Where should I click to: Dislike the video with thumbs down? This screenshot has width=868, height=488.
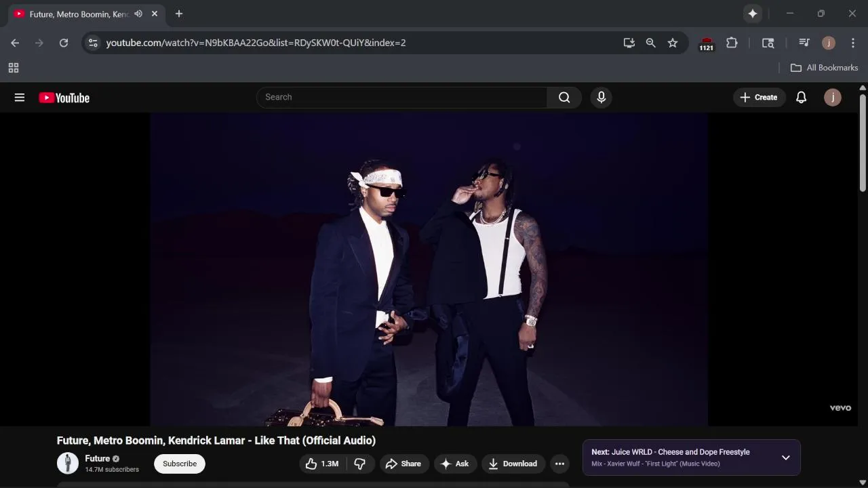(x=360, y=464)
